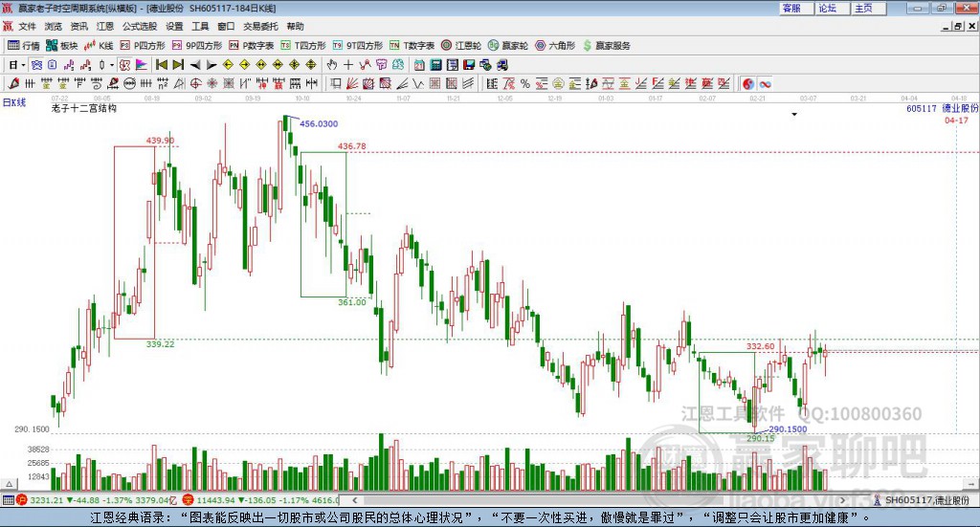This screenshot has height=527, width=980.
Task: Open the 交易委托 menu
Action: 260,26
